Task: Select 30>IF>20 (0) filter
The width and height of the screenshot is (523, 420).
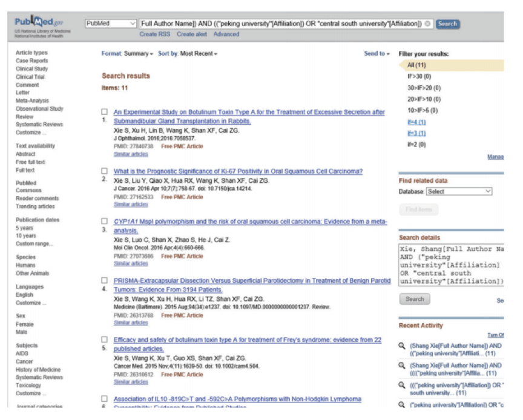Action: (x=424, y=88)
